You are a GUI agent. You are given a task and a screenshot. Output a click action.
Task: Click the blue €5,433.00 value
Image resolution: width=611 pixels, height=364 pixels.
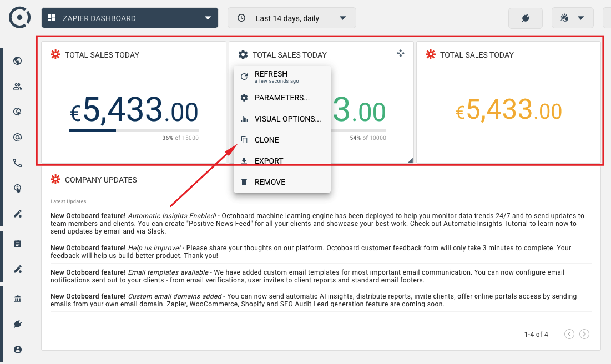tap(134, 110)
